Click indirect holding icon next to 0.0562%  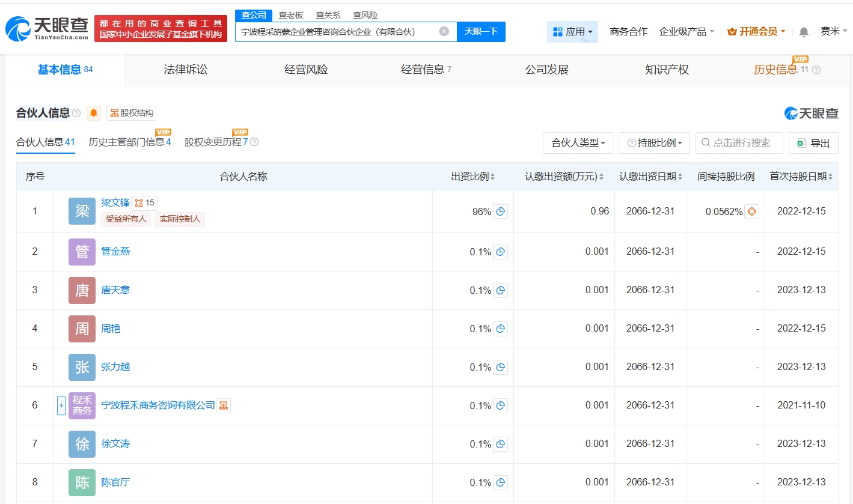tap(751, 211)
